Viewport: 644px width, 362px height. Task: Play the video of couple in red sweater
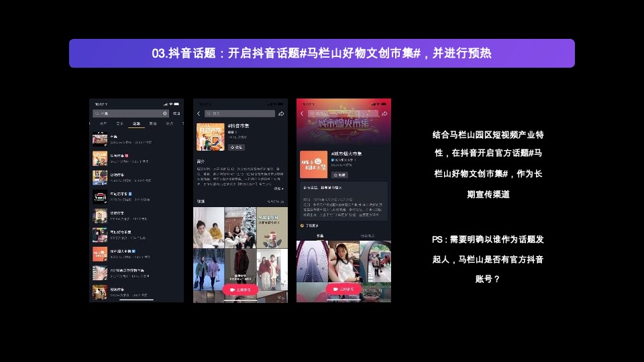[272, 269]
